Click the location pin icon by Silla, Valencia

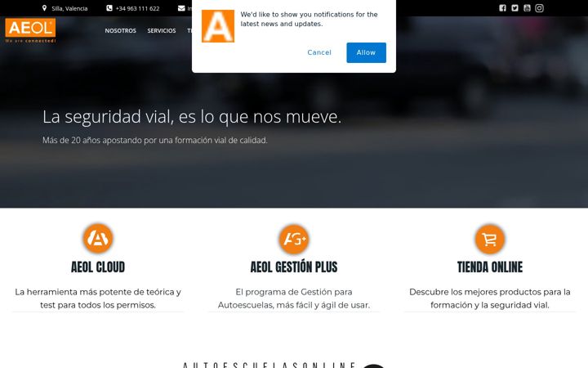44,8
